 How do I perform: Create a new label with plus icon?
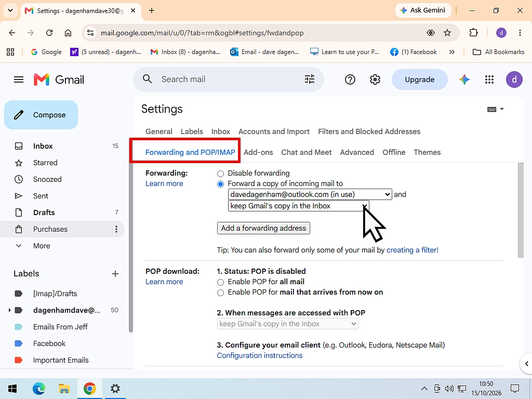pyautogui.click(x=115, y=274)
